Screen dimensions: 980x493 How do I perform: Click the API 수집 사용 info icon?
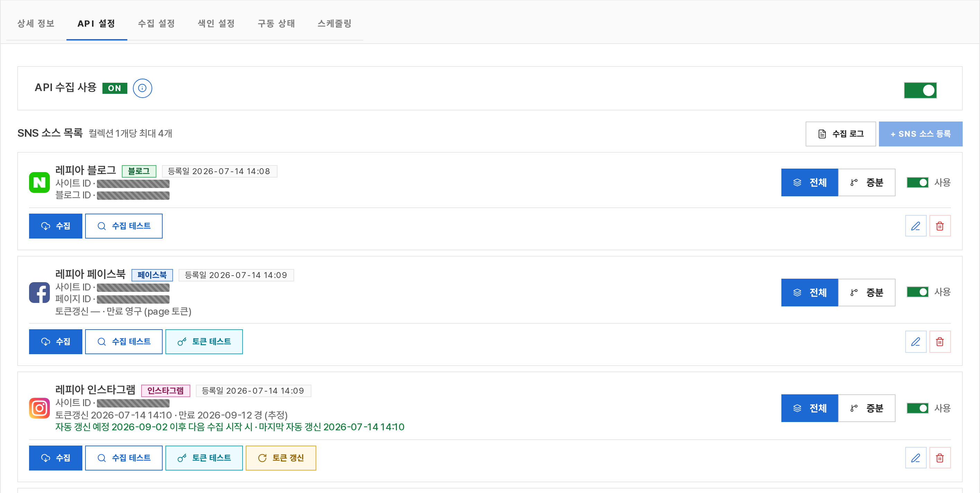coord(142,88)
